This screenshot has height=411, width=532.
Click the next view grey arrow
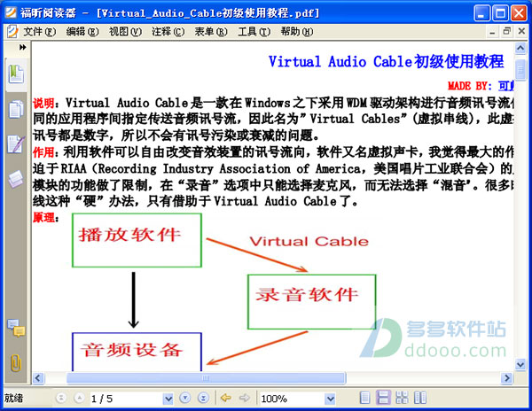244,398
